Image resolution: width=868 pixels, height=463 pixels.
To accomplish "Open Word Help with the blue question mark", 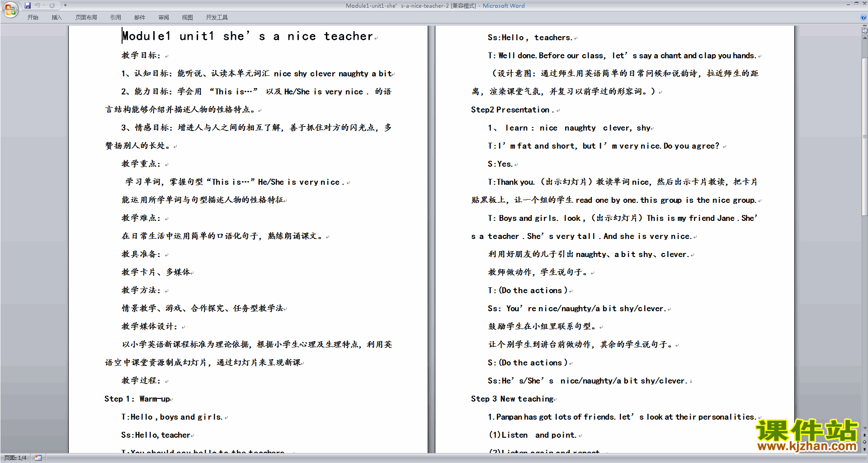I will pyautogui.click(x=863, y=17).
